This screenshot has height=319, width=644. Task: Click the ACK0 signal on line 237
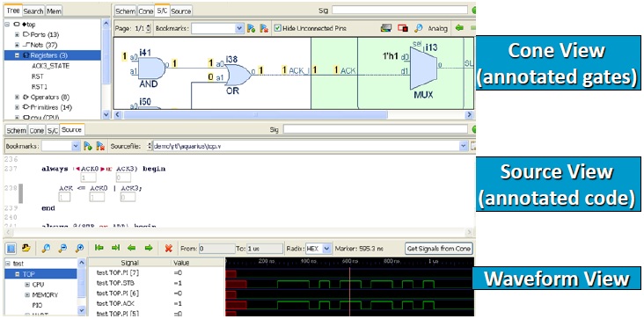coord(90,169)
